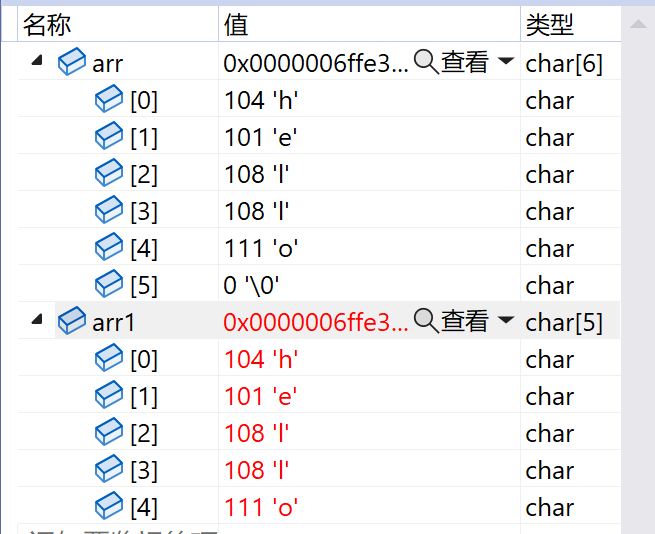655x534 pixels.
Task: Open magnifier visualizer for arr value
Action: click(x=426, y=62)
